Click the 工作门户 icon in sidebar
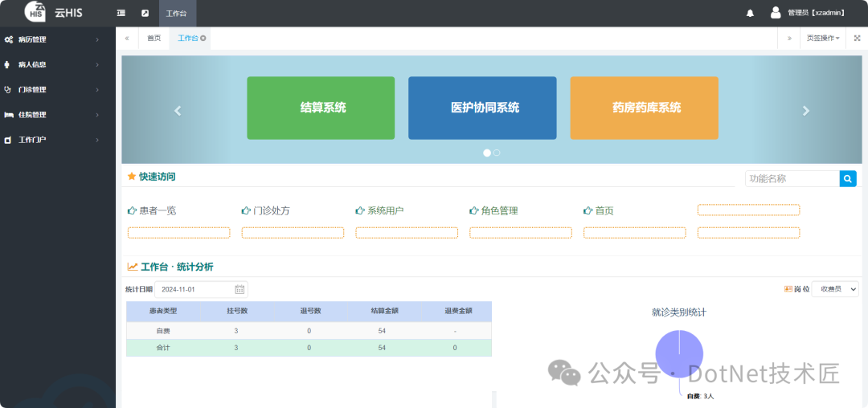Screen dimensions: 868x408 point(8,141)
